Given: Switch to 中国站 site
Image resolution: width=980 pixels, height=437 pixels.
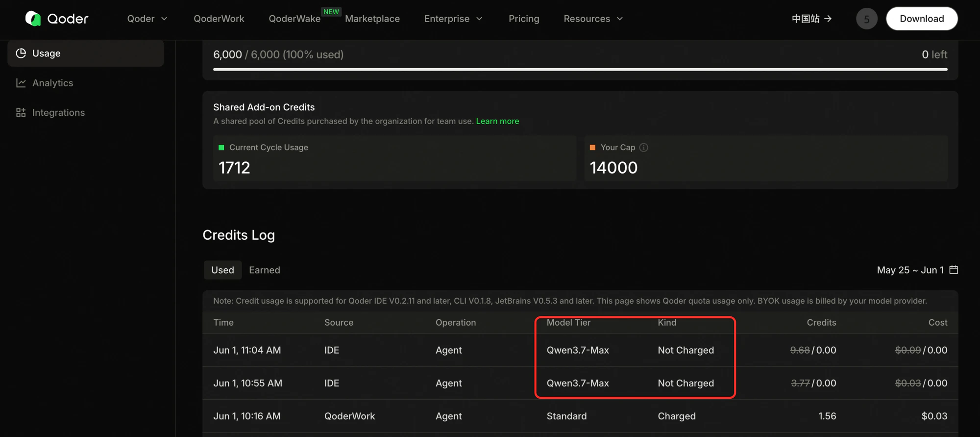Looking at the screenshot, I should (x=812, y=19).
